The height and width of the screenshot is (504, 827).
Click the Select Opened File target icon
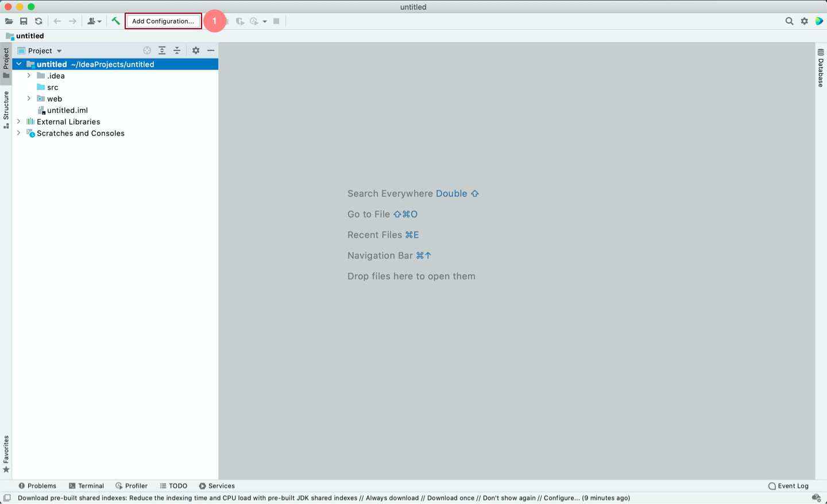pyautogui.click(x=147, y=51)
